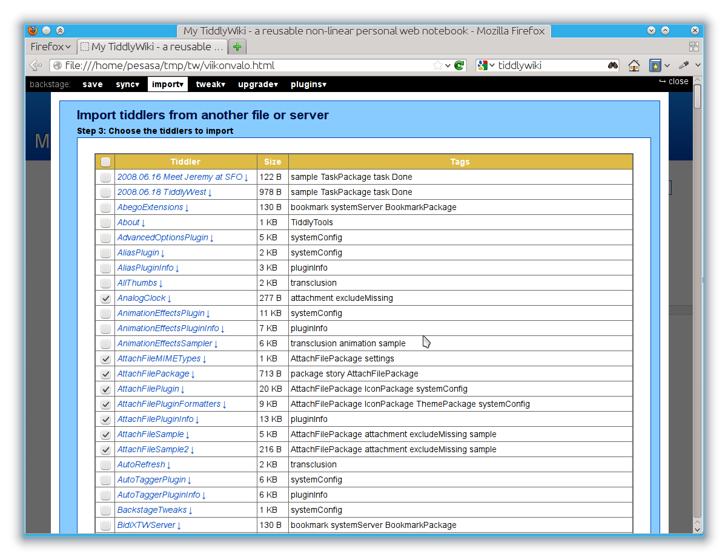Uncheck the AttachFilePackage checkbox
728x560 pixels.
105,374
